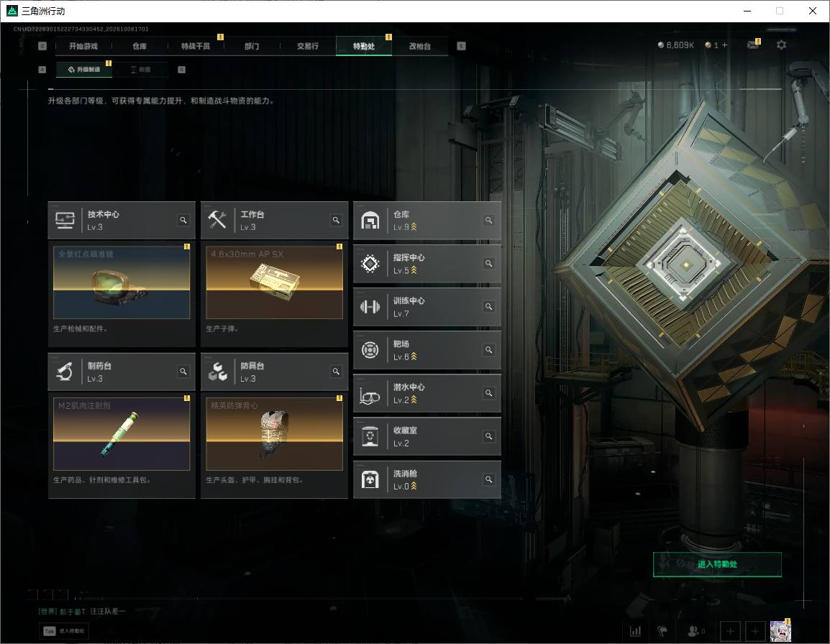Open the 洗消舱 Lv.0 entry
This screenshot has height=644, width=830.
click(427, 479)
